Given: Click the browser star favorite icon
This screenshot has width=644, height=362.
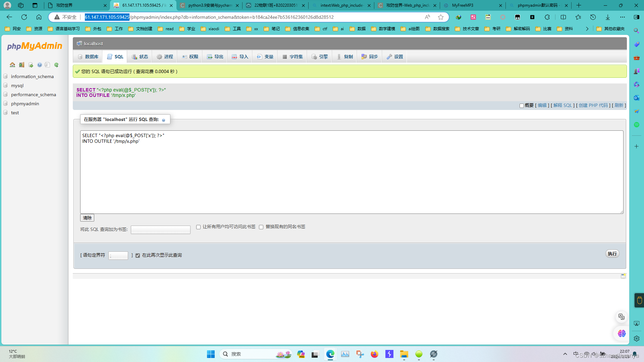Looking at the screenshot, I should click(441, 17).
